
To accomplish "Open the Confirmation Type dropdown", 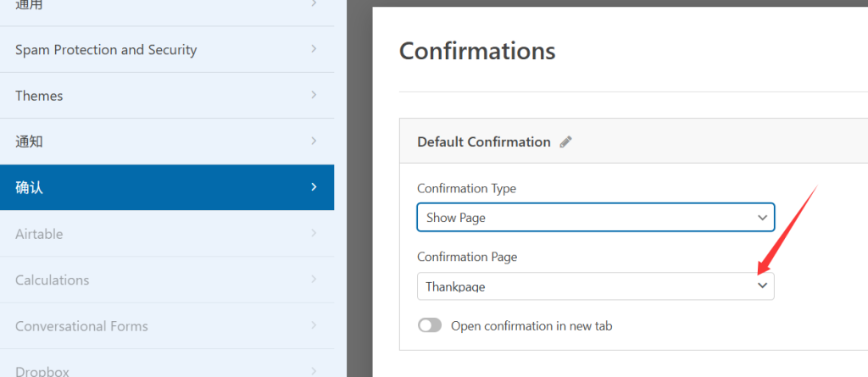I will pos(595,218).
